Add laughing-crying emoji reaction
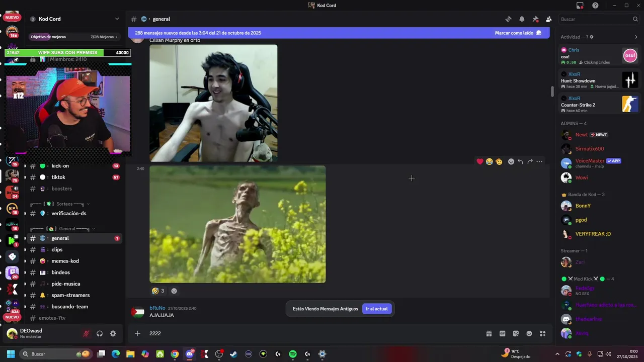This screenshot has width=644, height=362. [489, 161]
